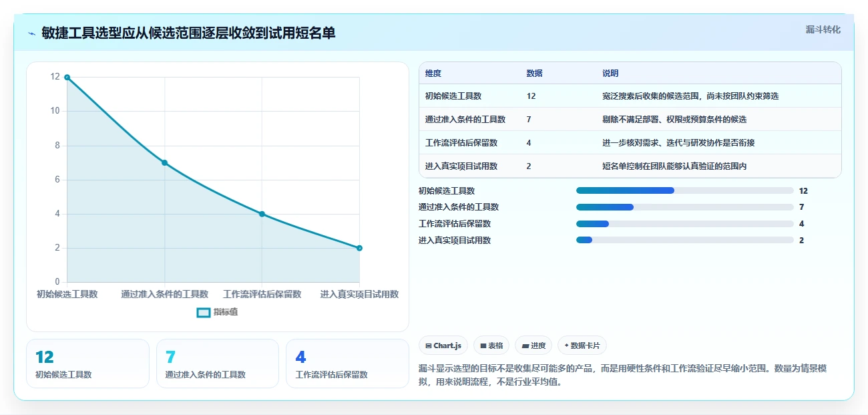Click the 通过准入条件的工具数 progress bar
The width and height of the screenshot is (868, 415).
coord(684,207)
